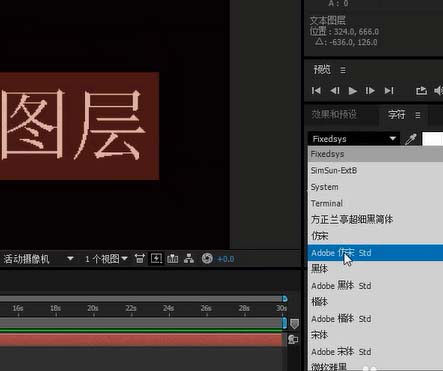Switch to the 效果和预设 tab
This screenshot has width=443, height=371.
tap(334, 115)
